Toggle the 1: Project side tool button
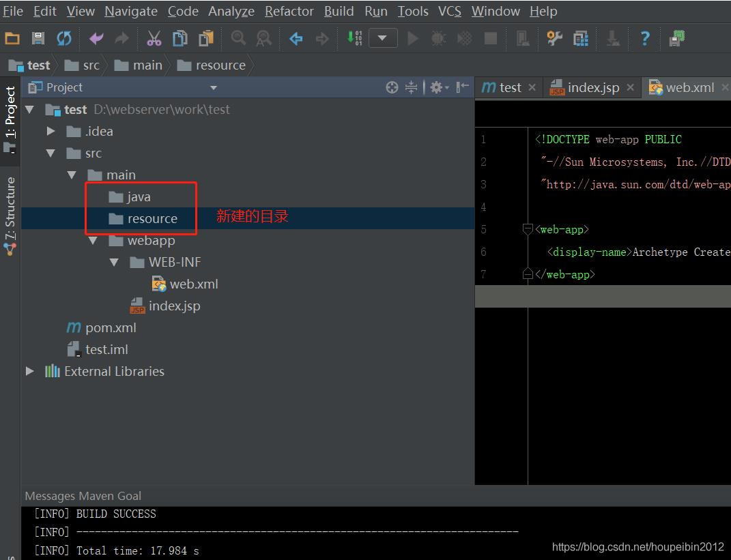The image size is (731, 560). pyautogui.click(x=10, y=120)
